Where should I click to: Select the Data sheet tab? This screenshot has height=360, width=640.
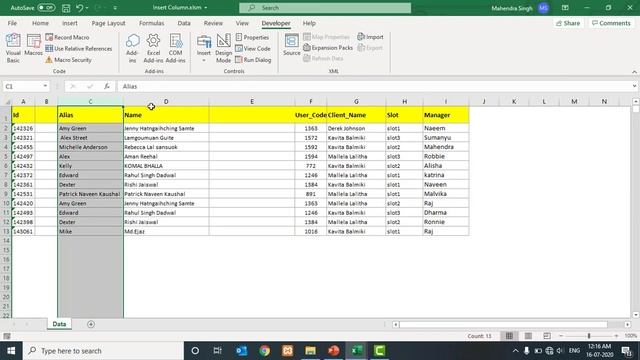tap(59, 324)
